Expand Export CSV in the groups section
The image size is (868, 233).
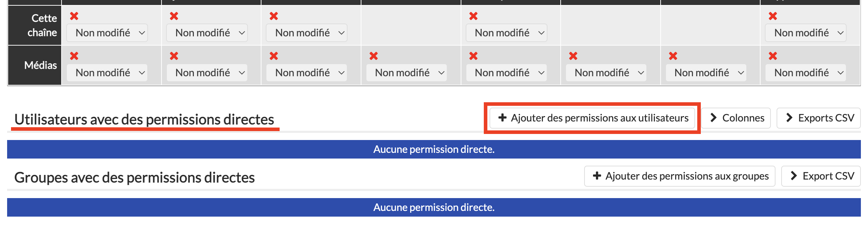(x=821, y=176)
